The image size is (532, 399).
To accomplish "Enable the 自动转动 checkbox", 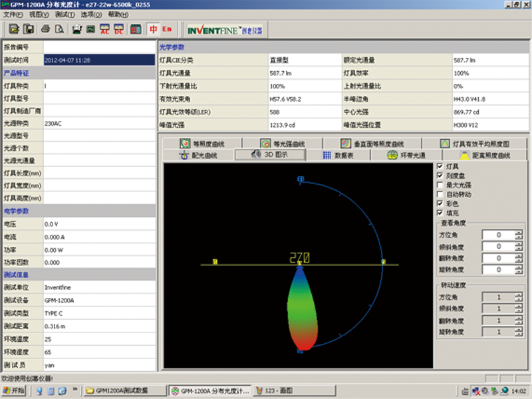I will tap(439, 194).
